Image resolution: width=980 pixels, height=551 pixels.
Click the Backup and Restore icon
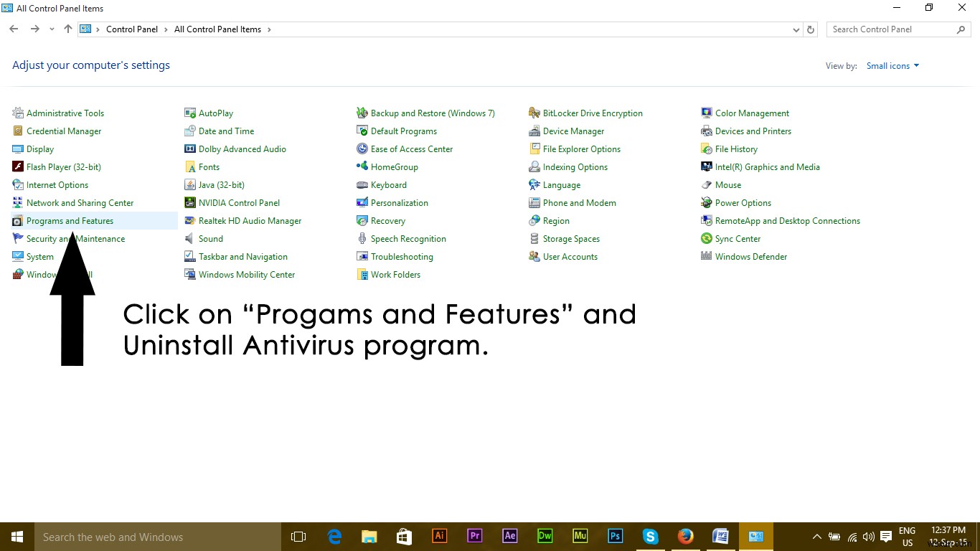362,113
